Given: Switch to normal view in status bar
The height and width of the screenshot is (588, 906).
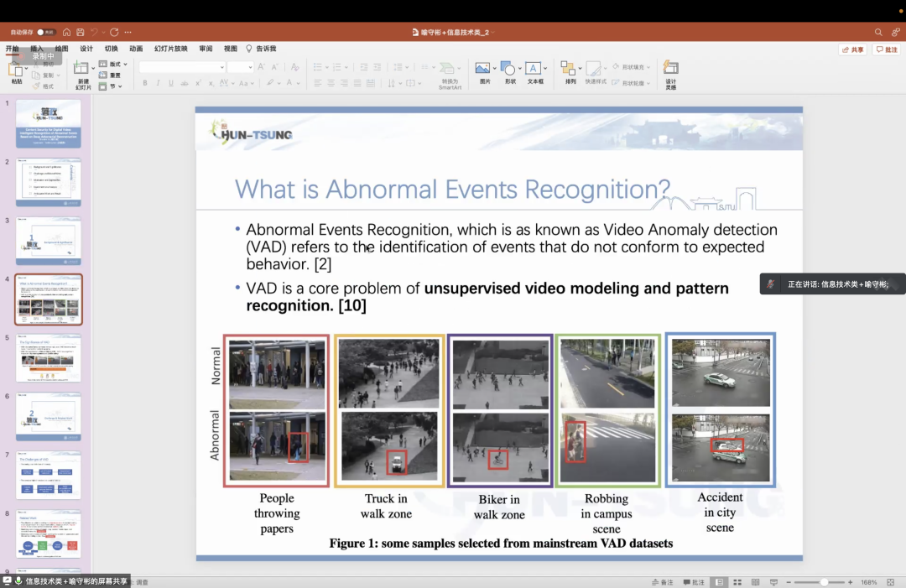Looking at the screenshot, I should click(719, 582).
